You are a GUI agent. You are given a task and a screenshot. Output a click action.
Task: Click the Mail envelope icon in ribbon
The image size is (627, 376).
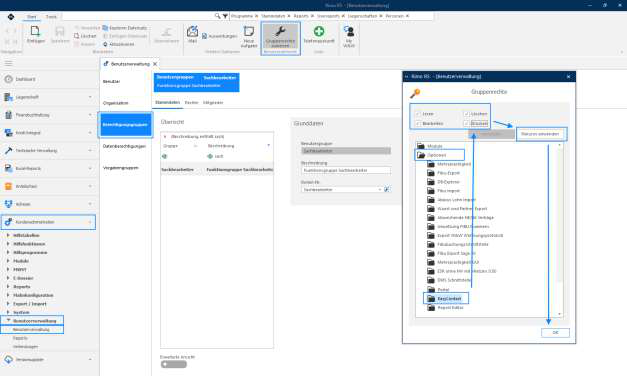pyautogui.click(x=192, y=31)
